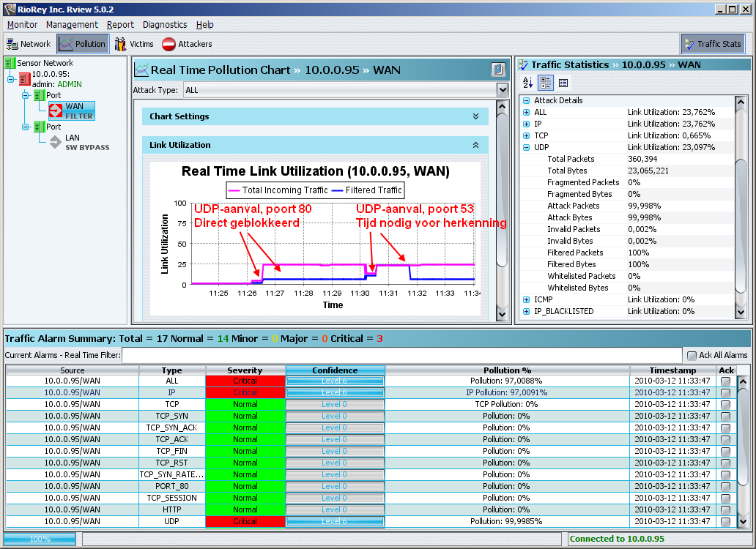Screen dimensions: 756x549
Task: Check the Ack All Alarms checkbox
Action: (692, 355)
